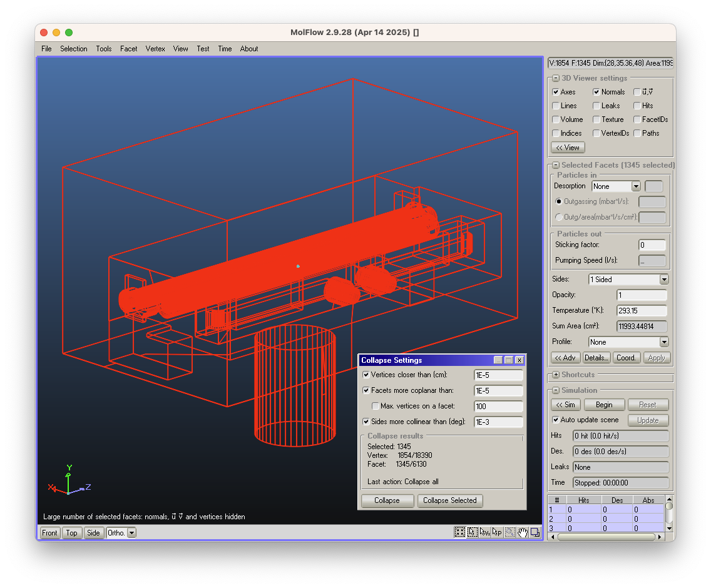This screenshot has width=711, height=588.
Task: Click the facet table scroll down arrow
Action: (x=669, y=528)
